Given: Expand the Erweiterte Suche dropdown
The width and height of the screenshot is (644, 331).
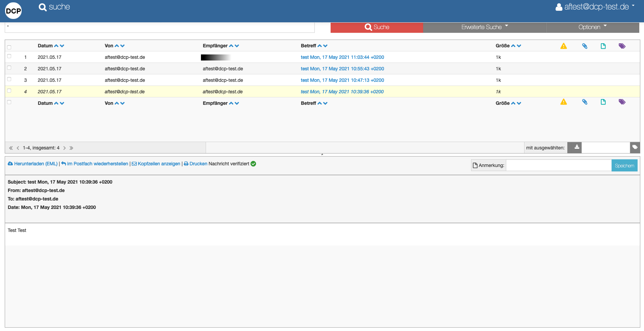Looking at the screenshot, I should pos(485,27).
